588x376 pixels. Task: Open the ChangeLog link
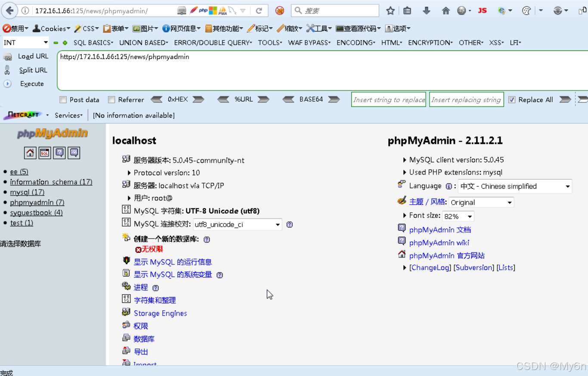430,268
